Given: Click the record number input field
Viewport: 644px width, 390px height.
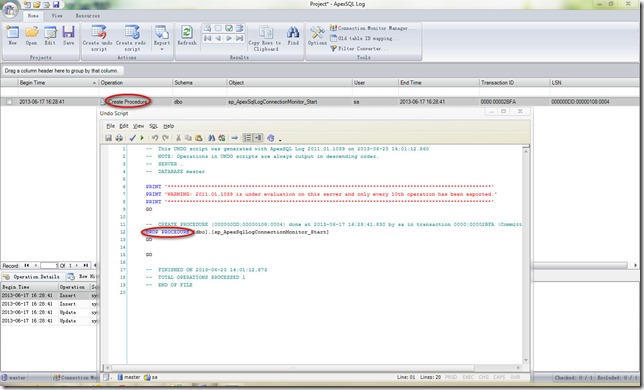Looking at the screenshot, I should pyautogui.click(x=50, y=266).
